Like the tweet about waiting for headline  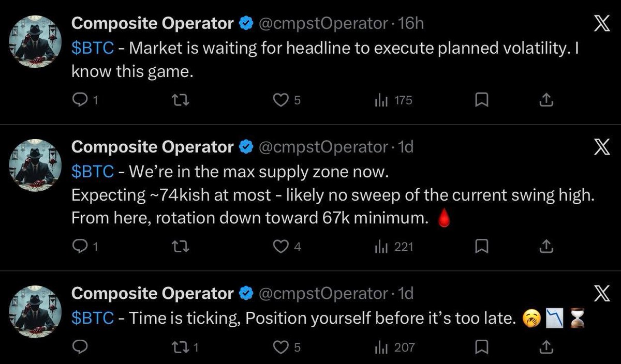click(281, 101)
